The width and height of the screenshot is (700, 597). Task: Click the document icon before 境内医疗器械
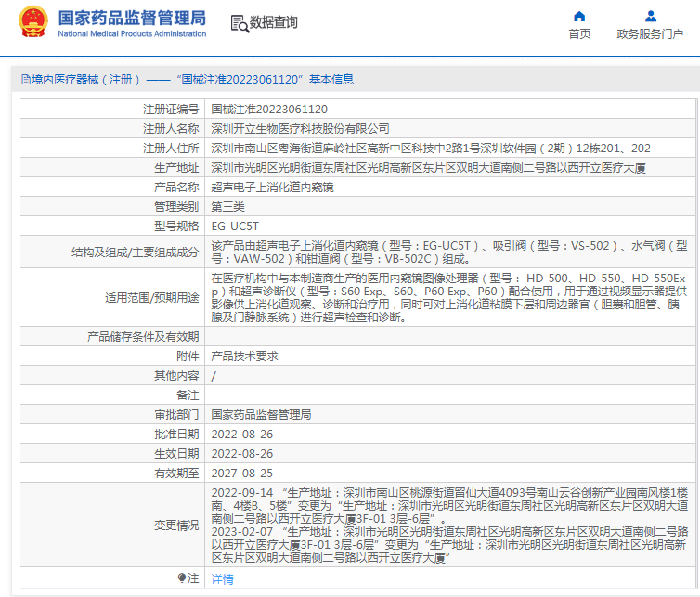click(x=26, y=80)
